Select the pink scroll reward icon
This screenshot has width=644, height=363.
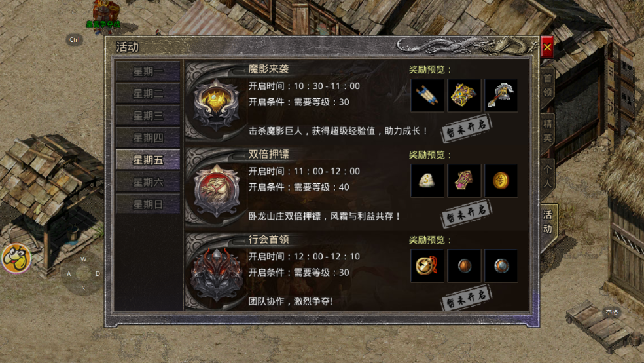pos(464,180)
